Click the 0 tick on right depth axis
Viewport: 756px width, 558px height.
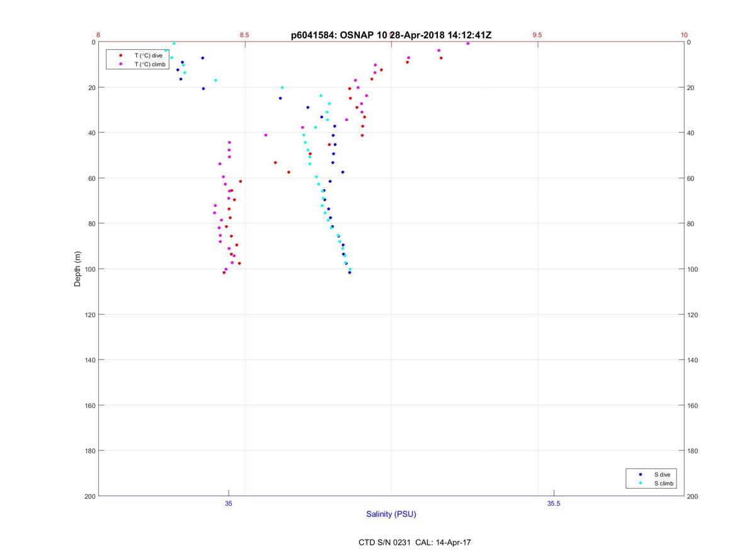689,42
